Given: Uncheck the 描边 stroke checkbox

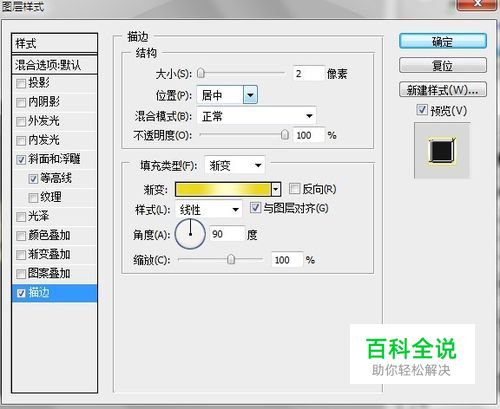Looking at the screenshot, I should (21, 293).
